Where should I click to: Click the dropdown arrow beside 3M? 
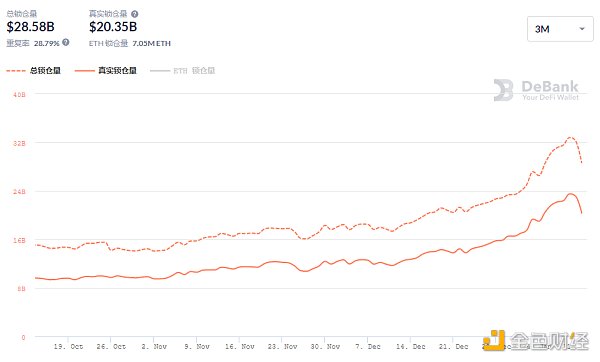(582, 29)
